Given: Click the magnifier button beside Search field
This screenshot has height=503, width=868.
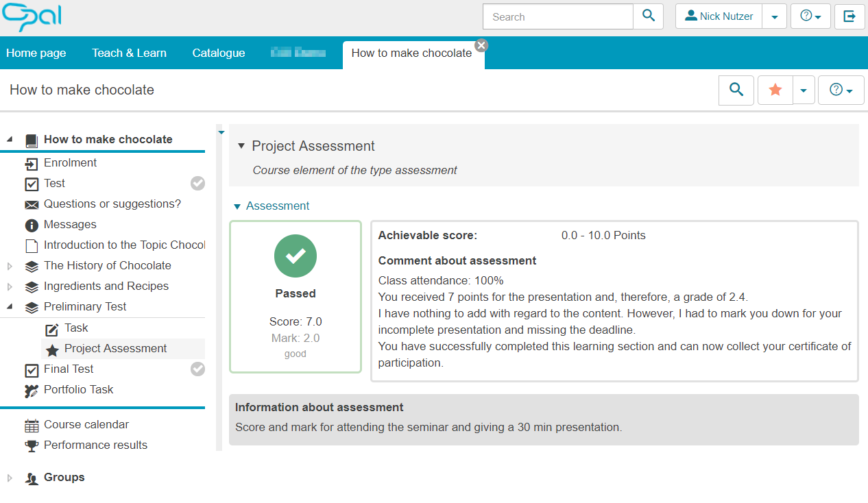Looking at the screenshot, I should (x=648, y=16).
